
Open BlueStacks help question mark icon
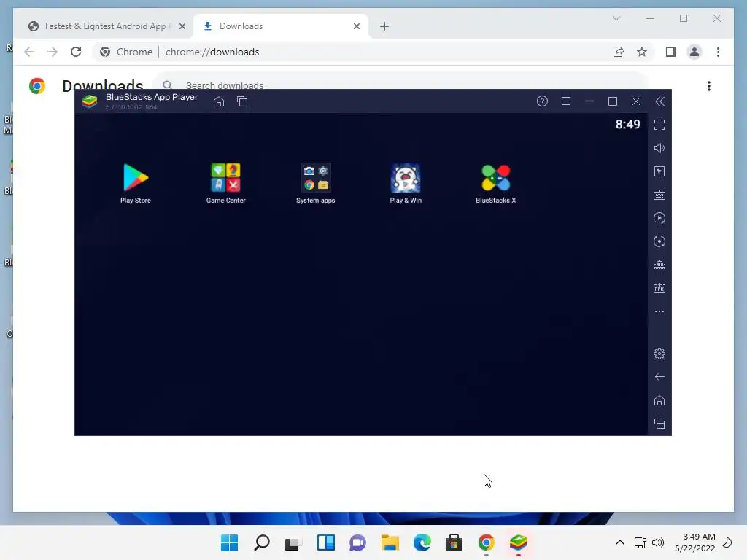pyautogui.click(x=542, y=101)
